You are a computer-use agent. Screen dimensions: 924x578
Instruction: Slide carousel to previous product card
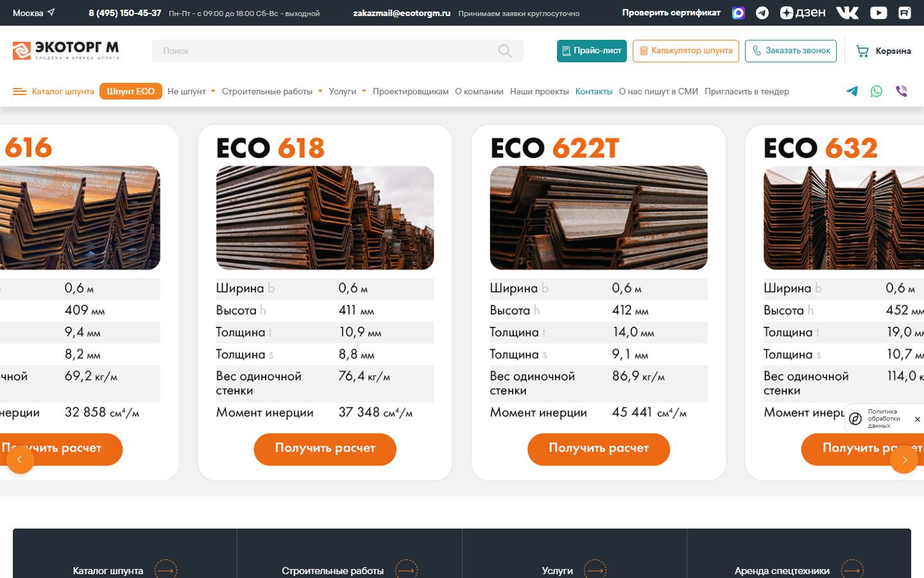(x=20, y=459)
